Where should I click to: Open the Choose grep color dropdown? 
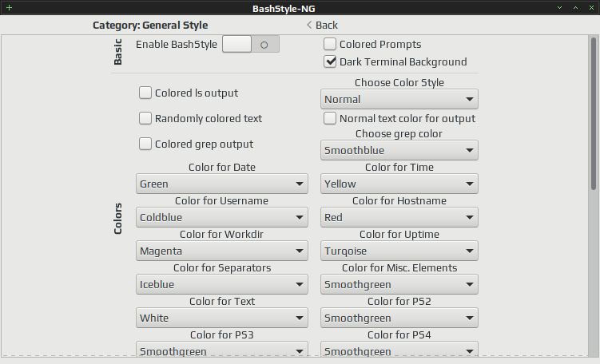pyautogui.click(x=399, y=150)
